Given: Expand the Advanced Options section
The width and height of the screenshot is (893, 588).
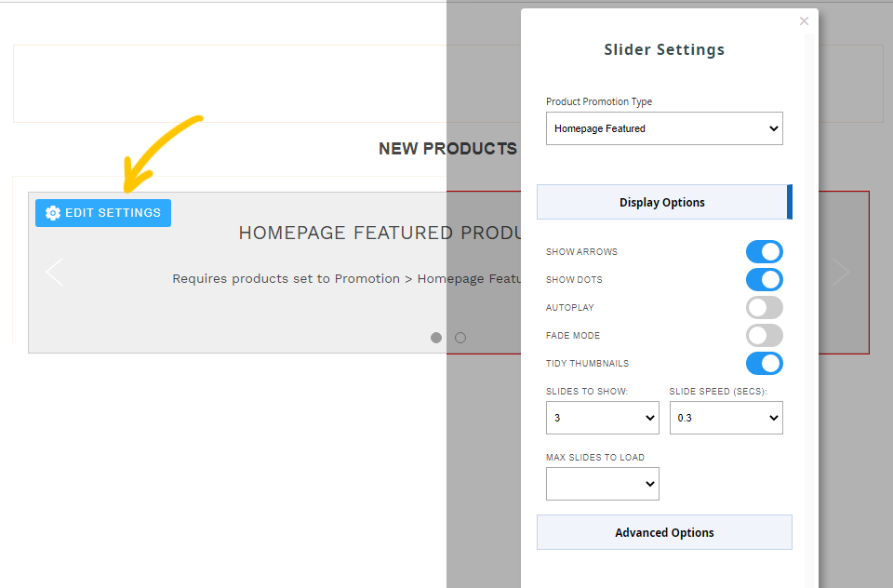Looking at the screenshot, I should (664, 533).
